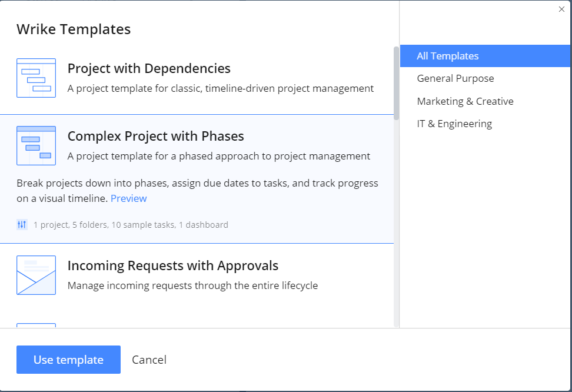Click the timeline-driven project management description
The width and height of the screenshot is (572, 392).
[x=221, y=88]
